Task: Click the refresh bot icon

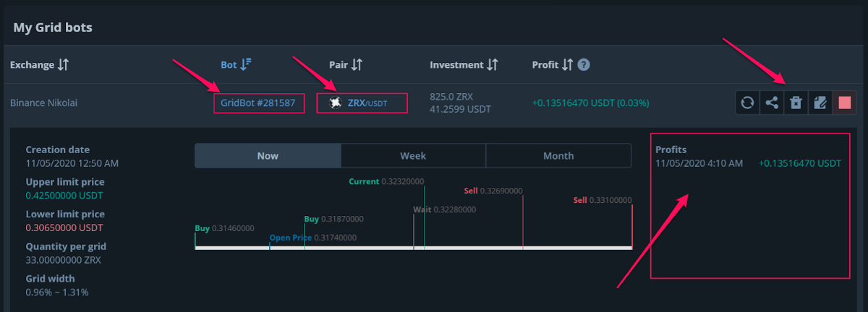Action: (748, 103)
